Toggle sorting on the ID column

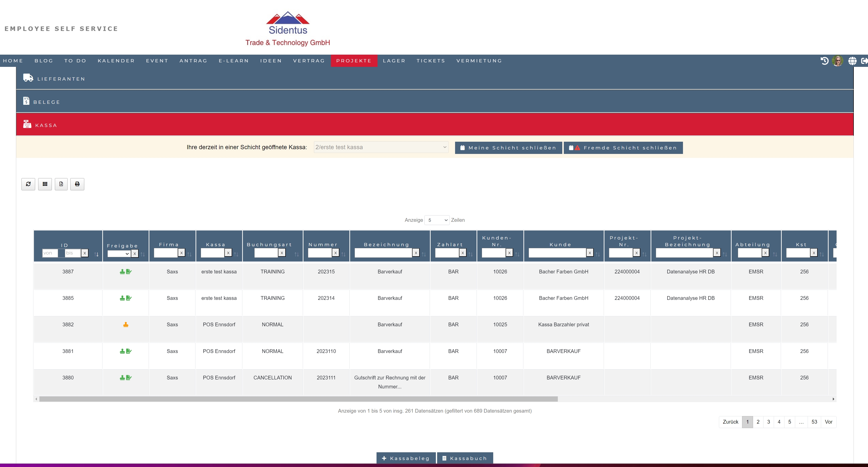(96, 254)
